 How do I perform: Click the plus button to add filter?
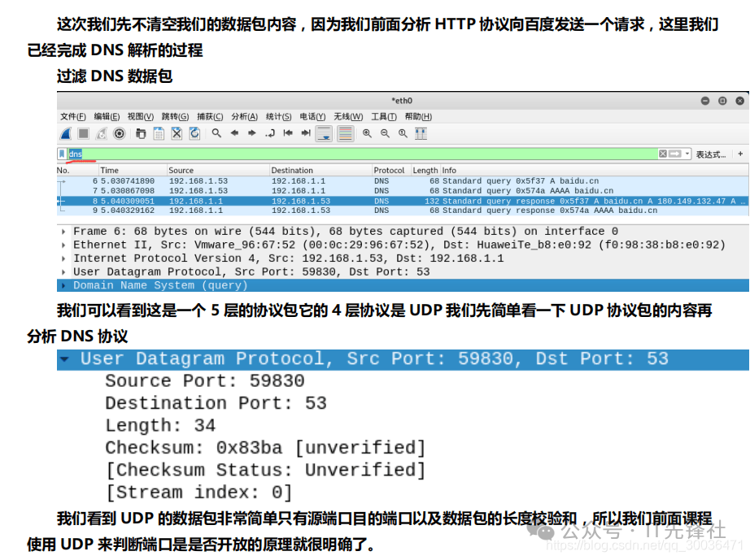(x=740, y=154)
